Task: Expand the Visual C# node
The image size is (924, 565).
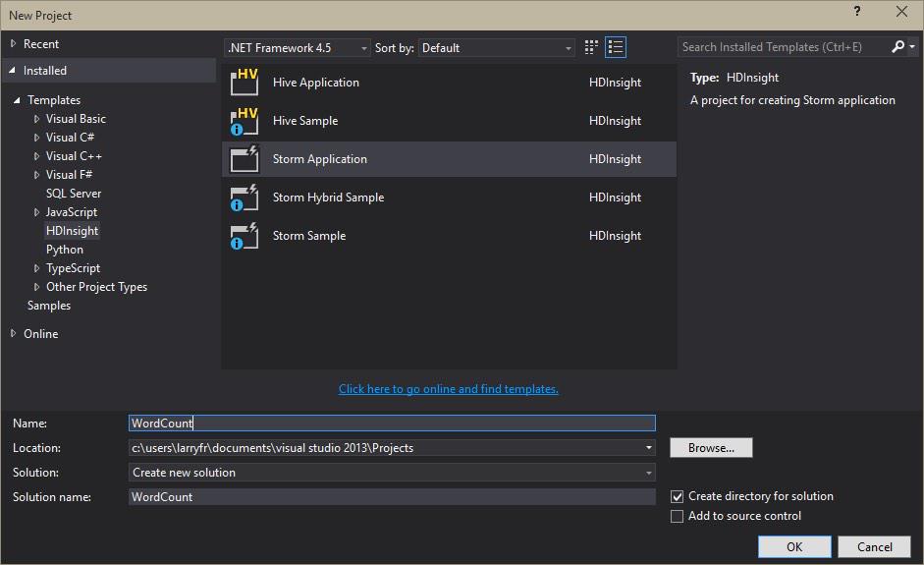Action: pos(36,138)
